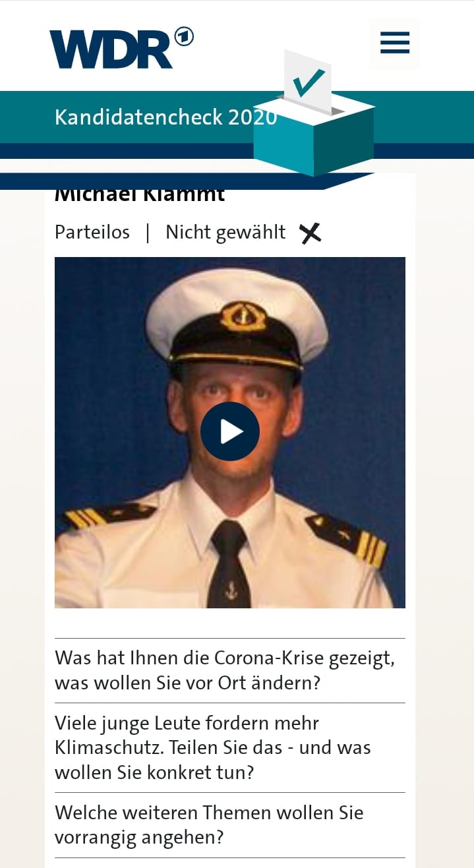Screen dimensions: 474x868
Task: Click the WDR logo
Action: pyautogui.click(x=111, y=49)
